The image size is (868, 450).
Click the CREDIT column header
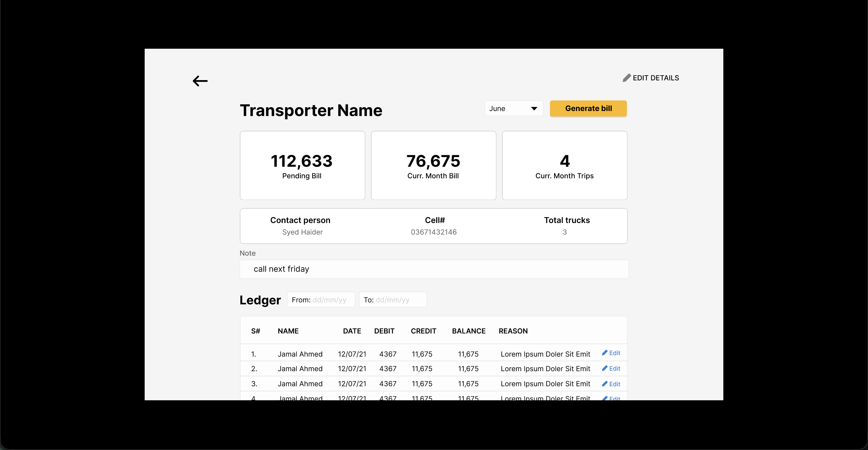click(423, 331)
